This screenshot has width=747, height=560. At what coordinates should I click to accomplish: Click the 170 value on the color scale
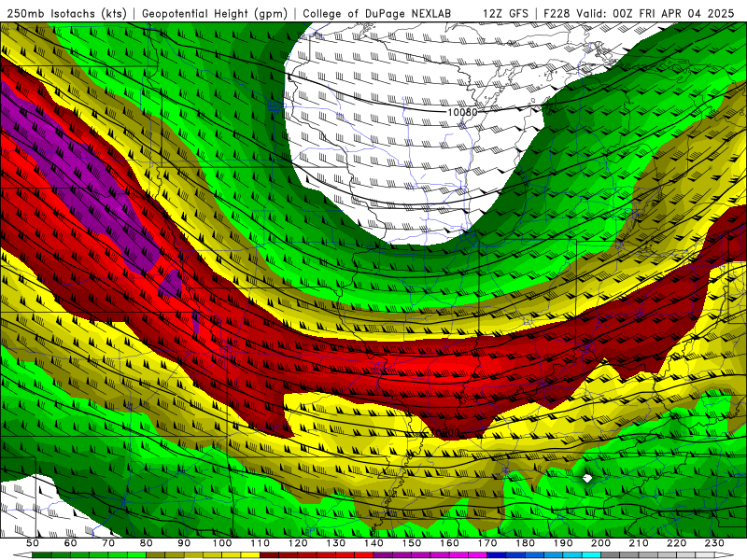pyautogui.click(x=487, y=543)
